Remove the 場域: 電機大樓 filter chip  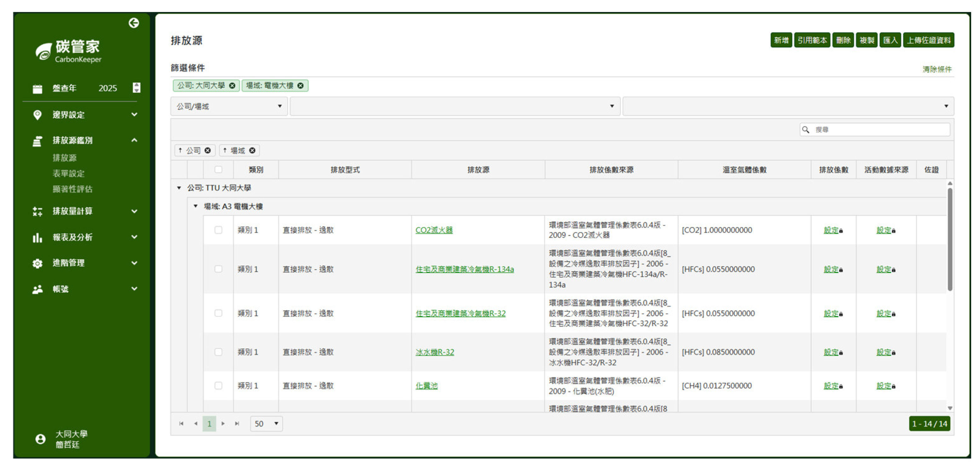click(x=301, y=86)
